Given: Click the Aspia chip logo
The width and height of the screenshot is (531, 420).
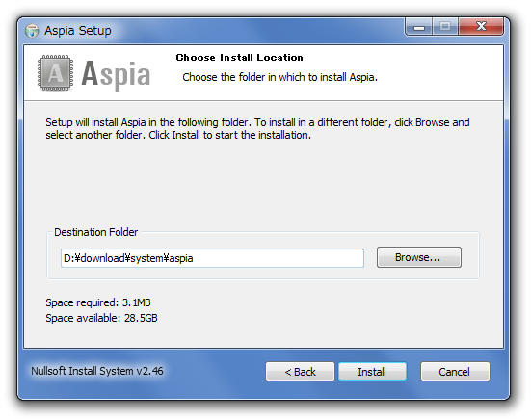Looking at the screenshot, I should coord(56,73).
